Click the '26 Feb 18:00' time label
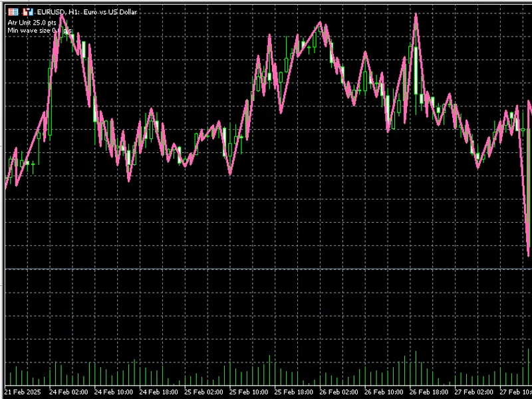The height and width of the screenshot is (399, 532). pyautogui.click(x=429, y=392)
